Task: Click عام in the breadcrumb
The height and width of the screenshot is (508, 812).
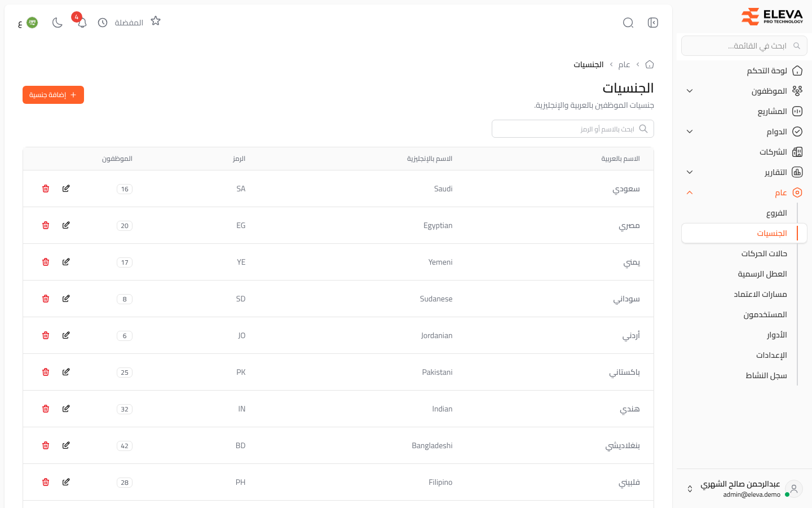Action: [624, 64]
